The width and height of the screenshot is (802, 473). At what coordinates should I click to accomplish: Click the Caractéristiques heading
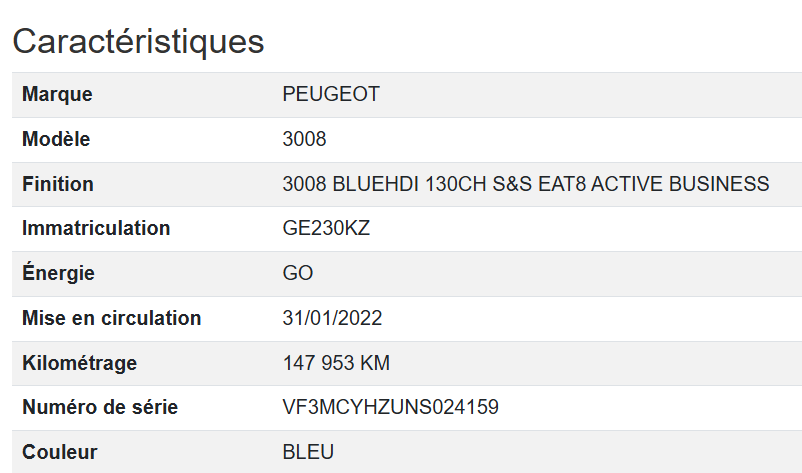pos(138,41)
